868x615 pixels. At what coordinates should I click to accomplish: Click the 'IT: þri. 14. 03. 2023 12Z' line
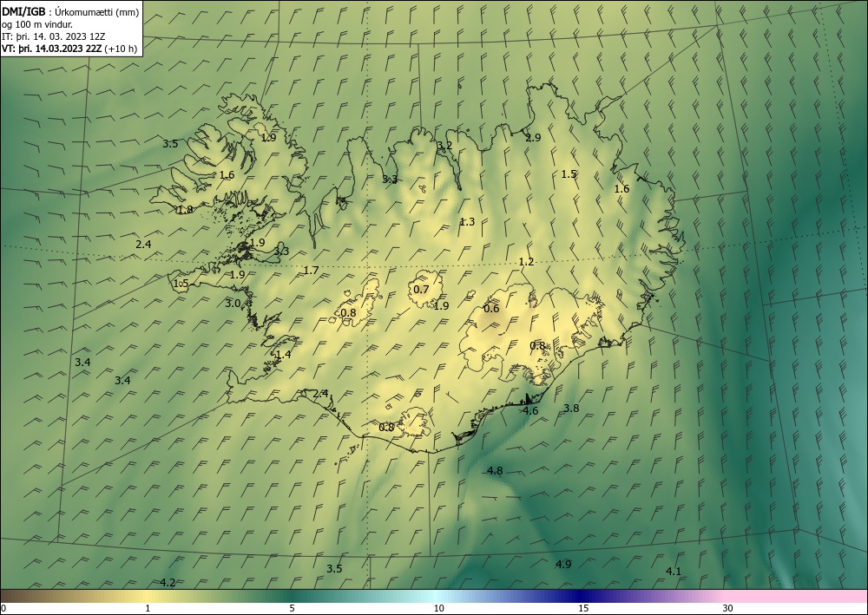tap(54, 36)
